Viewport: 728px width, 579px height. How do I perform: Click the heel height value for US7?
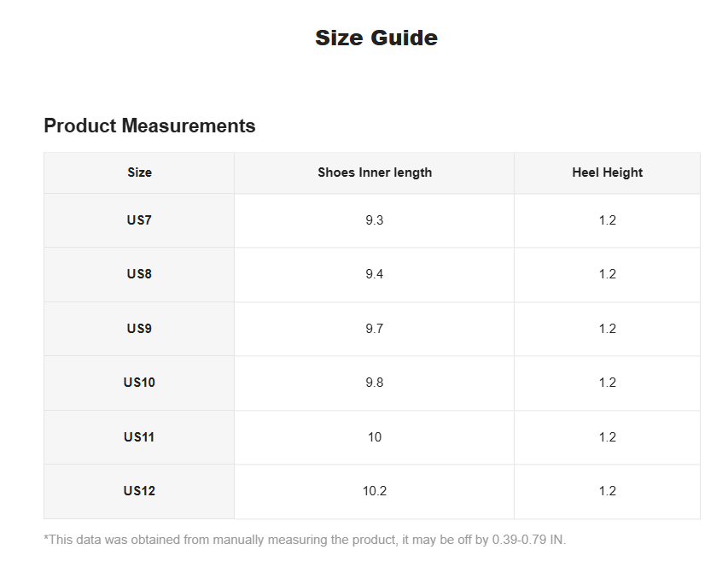point(608,219)
